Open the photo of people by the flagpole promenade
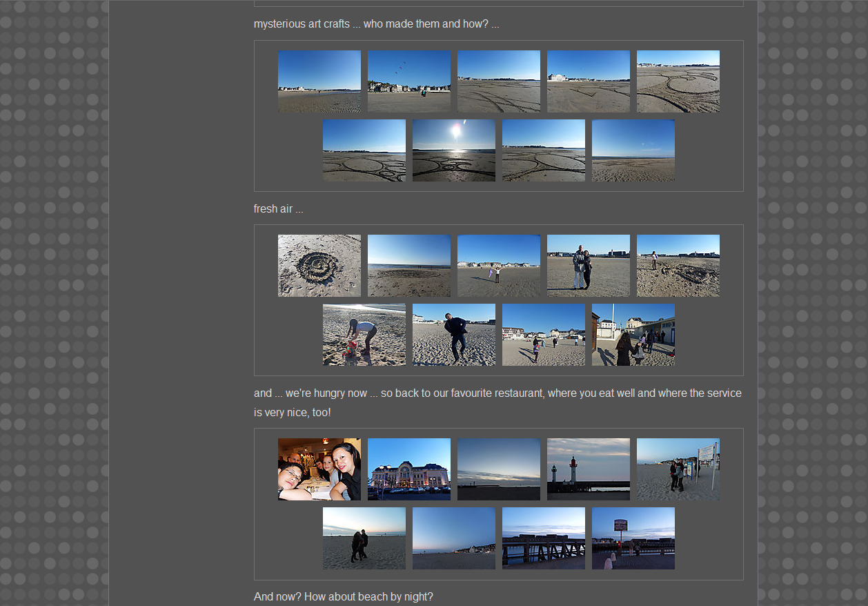The height and width of the screenshot is (606, 868). click(633, 335)
